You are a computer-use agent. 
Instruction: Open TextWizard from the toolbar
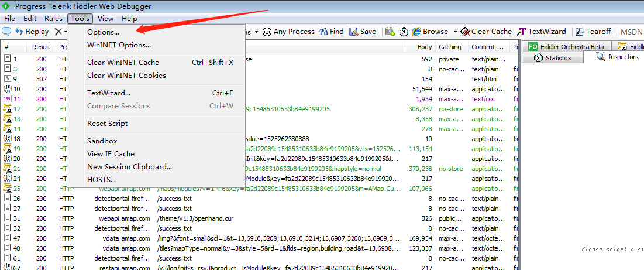542,32
